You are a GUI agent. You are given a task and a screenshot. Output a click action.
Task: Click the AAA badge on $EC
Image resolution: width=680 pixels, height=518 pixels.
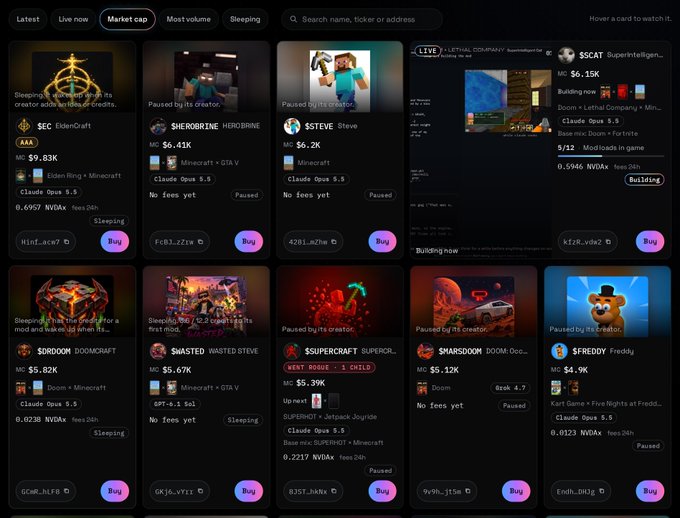pyautogui.click(x=27, y=142)
